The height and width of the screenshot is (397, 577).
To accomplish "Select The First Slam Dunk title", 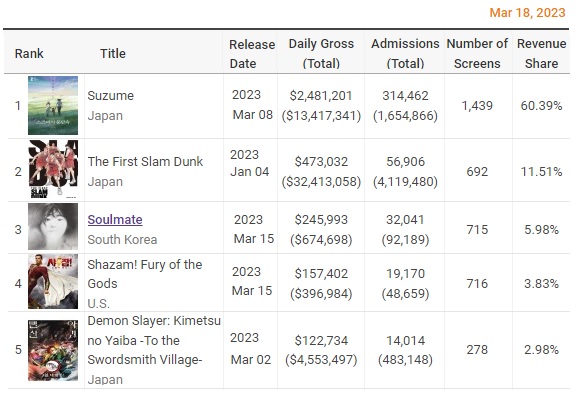I will tap(145, 162).
